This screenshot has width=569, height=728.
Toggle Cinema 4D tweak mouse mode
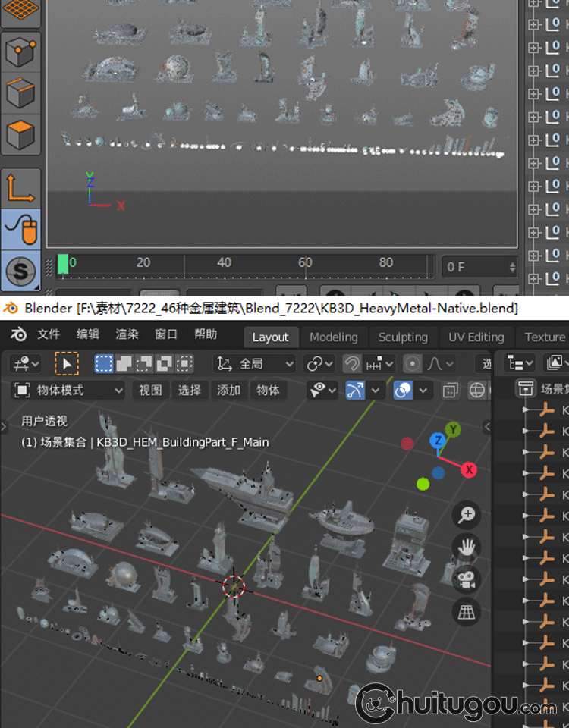20,229
